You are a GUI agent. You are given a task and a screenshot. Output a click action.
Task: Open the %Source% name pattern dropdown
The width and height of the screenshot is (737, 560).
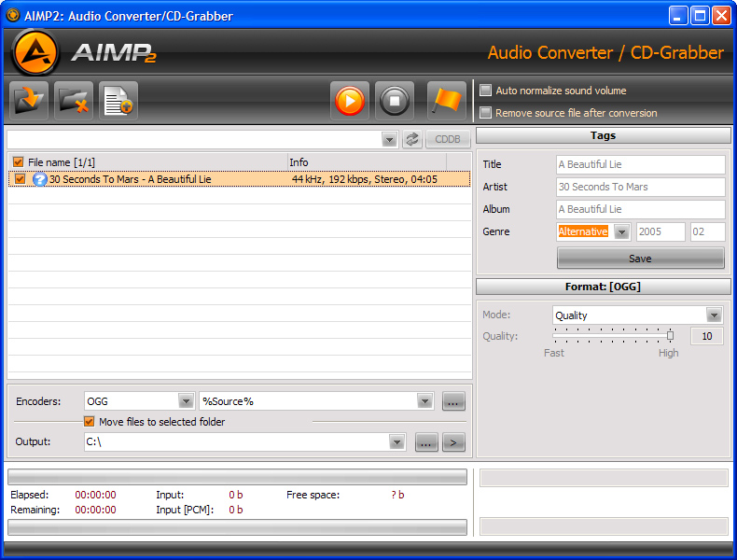[x=424, y=401]
